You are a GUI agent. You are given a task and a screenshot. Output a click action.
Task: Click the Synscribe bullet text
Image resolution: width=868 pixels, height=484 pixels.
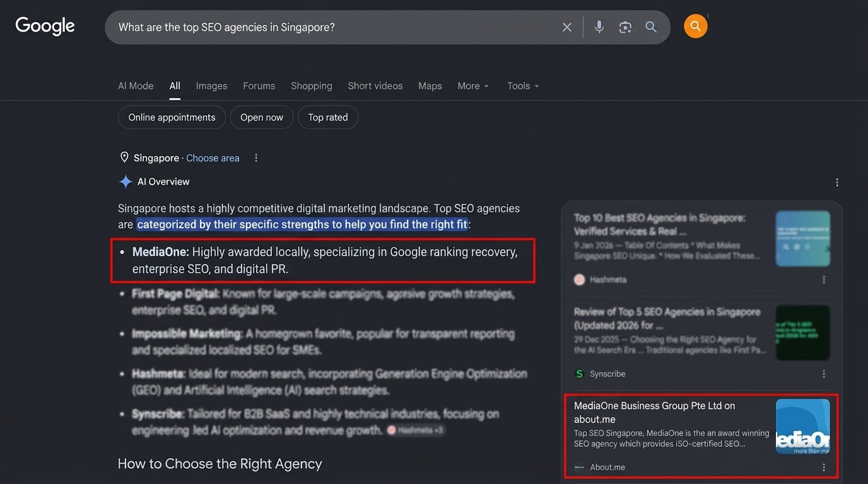[x=315, y=422]
